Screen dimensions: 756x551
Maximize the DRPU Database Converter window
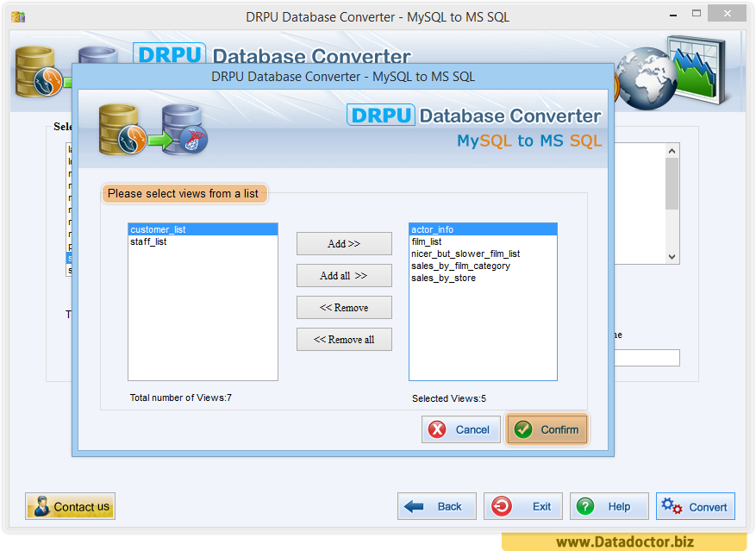(x=697, y=14)
